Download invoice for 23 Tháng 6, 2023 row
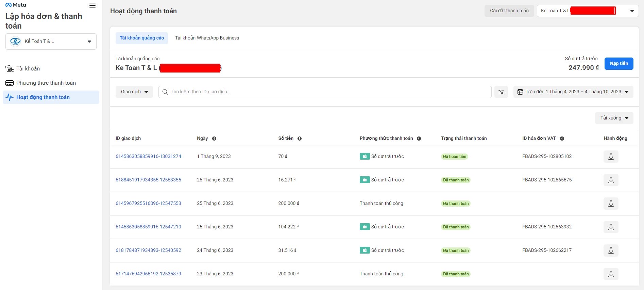This screenshot has width=644, height=290. [611, 274]
